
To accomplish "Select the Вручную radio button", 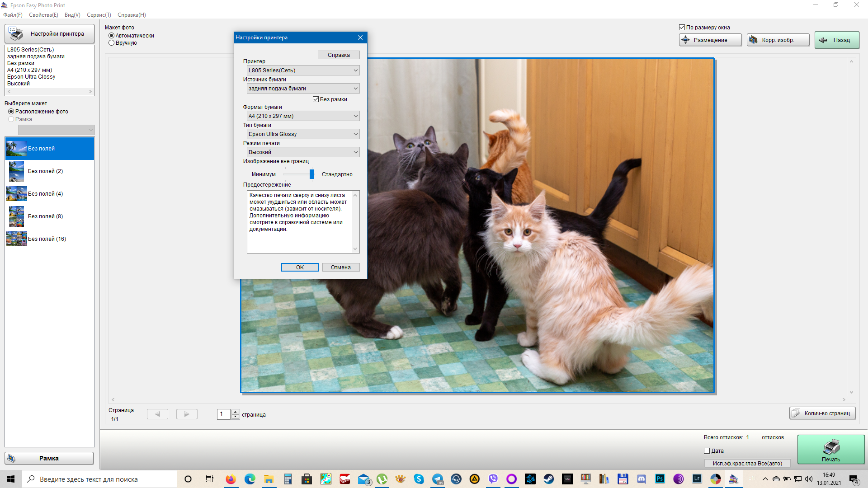I will [x=112, y=43].
